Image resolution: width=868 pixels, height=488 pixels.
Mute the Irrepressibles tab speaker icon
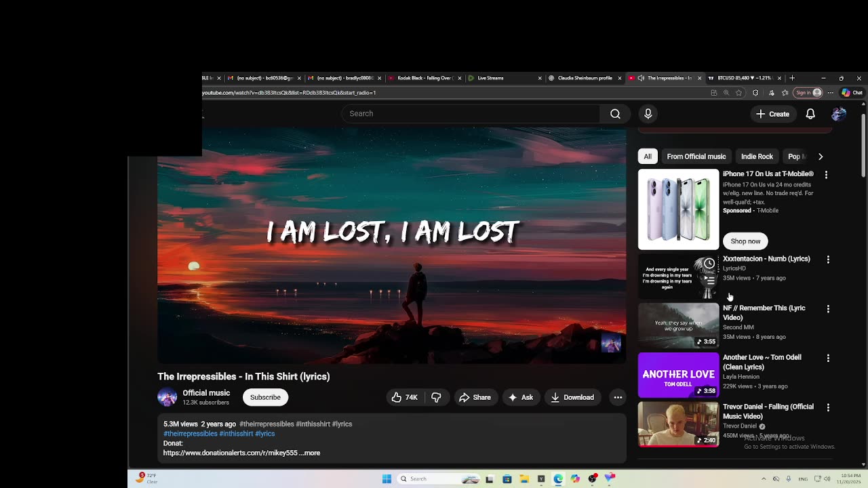click(641, 78)
